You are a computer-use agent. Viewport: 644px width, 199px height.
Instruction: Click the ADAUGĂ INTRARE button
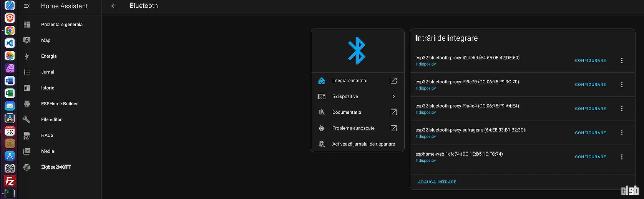pyautogui.click(x=437, y=182)
